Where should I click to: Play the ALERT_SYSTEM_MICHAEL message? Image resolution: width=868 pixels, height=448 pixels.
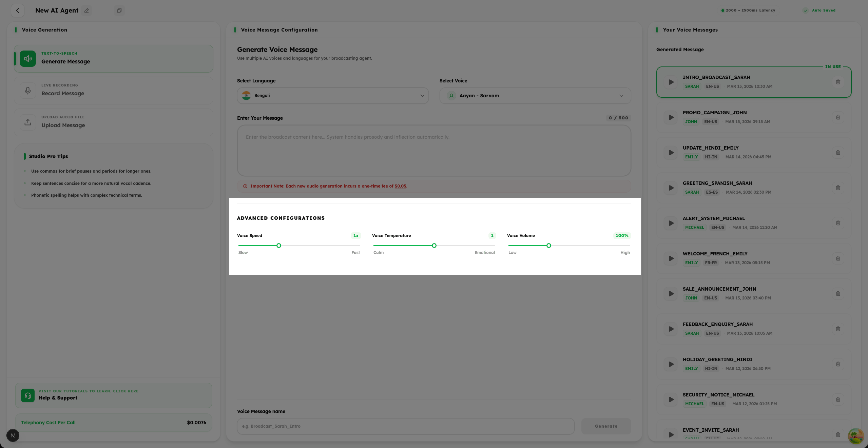(671, 223)
